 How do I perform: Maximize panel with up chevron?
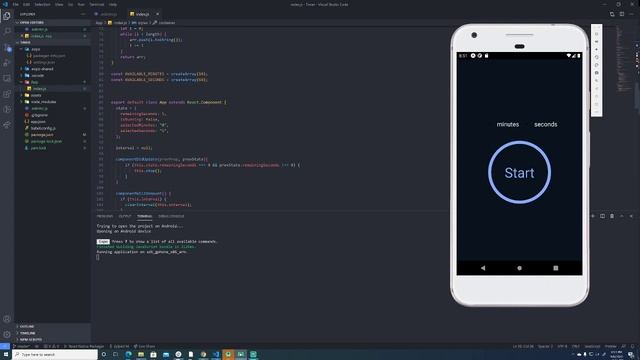pyautogui.click(x=622, y=216)
